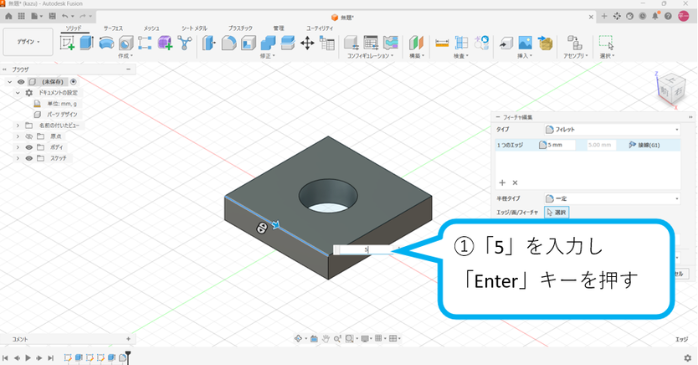Select the Insert Canvas image icon
The width and height of the screenshot is (698, 365).
(525, 43)
